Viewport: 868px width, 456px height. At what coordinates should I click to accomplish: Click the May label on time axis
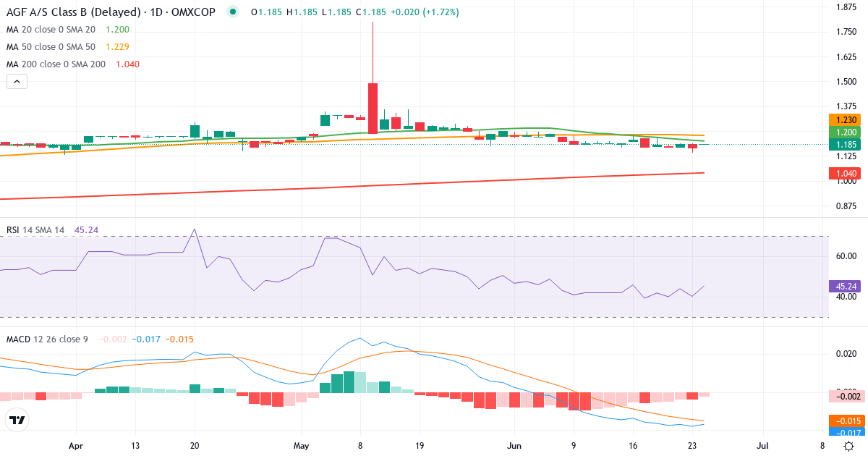click(302, 446)
